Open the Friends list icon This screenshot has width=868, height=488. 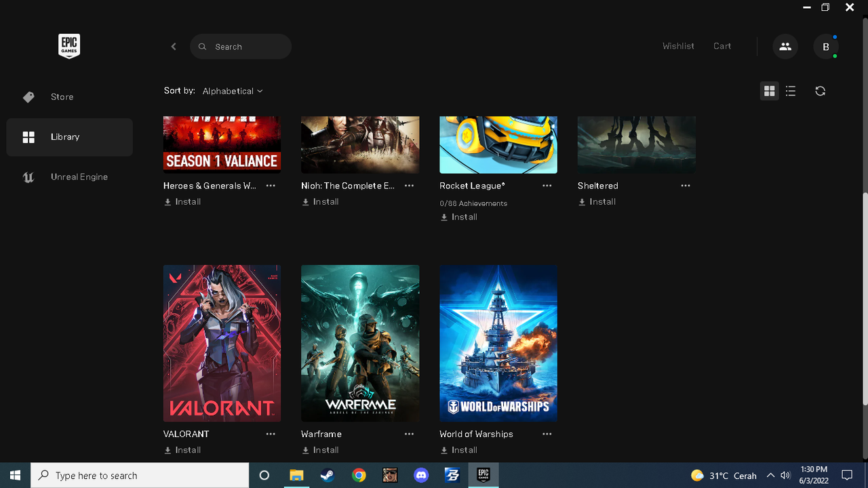[x=785, y=47]
